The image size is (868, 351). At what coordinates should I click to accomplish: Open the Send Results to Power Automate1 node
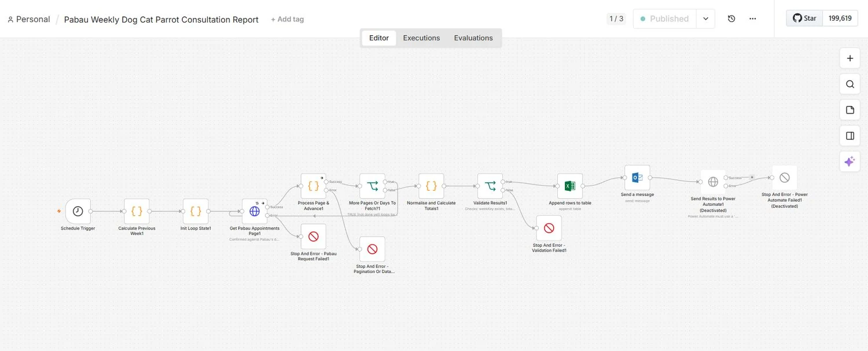pyautogui.click(x=713, y=182)
